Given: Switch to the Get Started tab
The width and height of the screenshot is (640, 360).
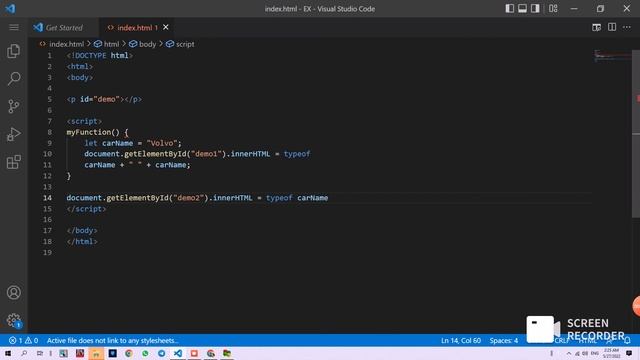Looking at the screenshot, I should [64, 27].
